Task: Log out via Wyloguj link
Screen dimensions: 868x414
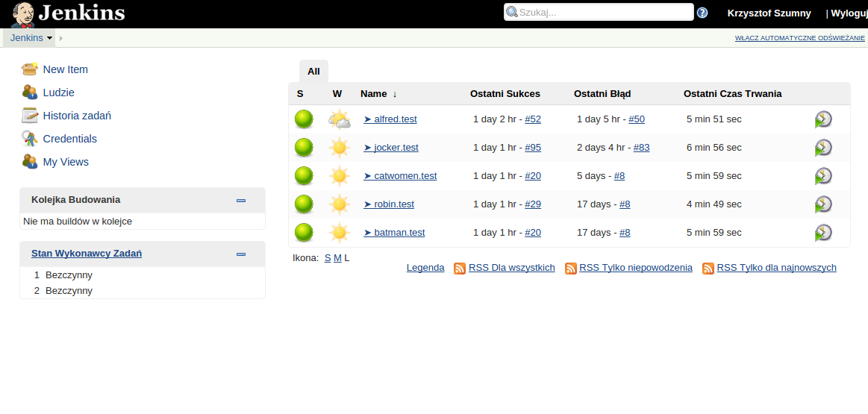Action: click(849, 13)
